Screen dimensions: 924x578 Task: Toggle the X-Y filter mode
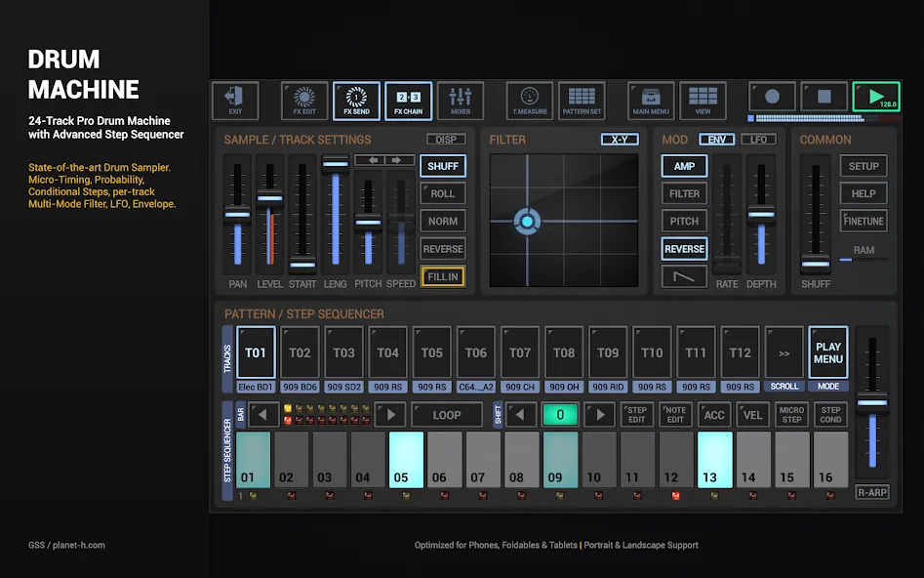tap(620, 140)
